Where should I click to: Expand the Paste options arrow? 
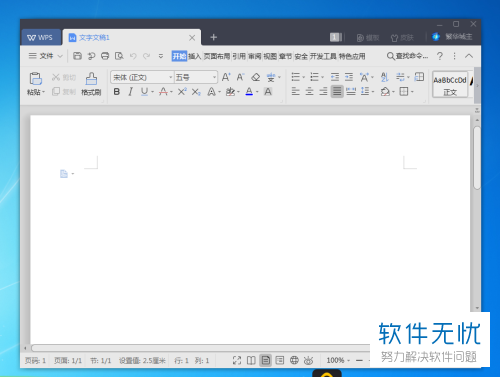43,92
